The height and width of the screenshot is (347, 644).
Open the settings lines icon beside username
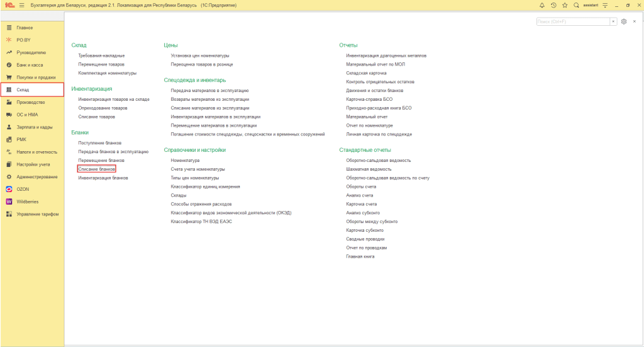pos(605,5)
